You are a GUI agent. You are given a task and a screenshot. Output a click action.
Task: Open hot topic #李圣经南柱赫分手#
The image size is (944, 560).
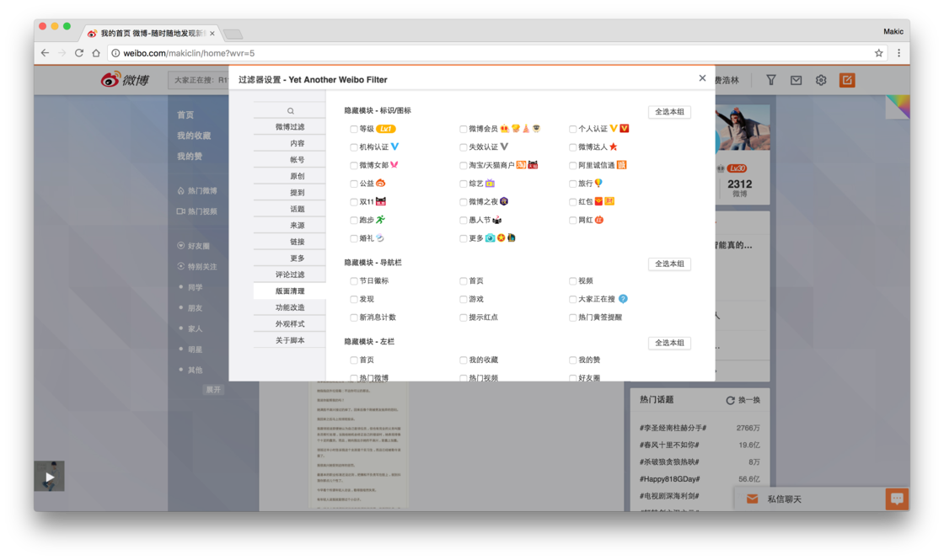(x=673, y=429)
